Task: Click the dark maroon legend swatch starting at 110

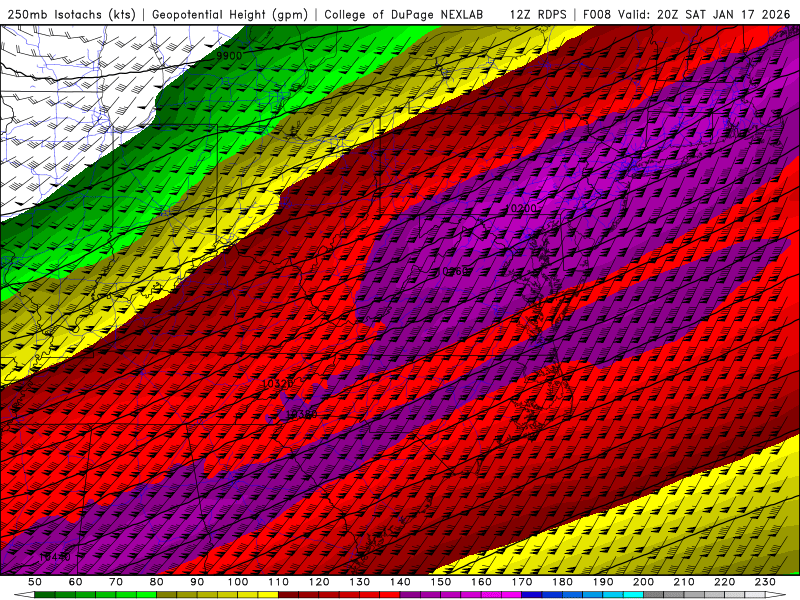Action: [288, 595]
